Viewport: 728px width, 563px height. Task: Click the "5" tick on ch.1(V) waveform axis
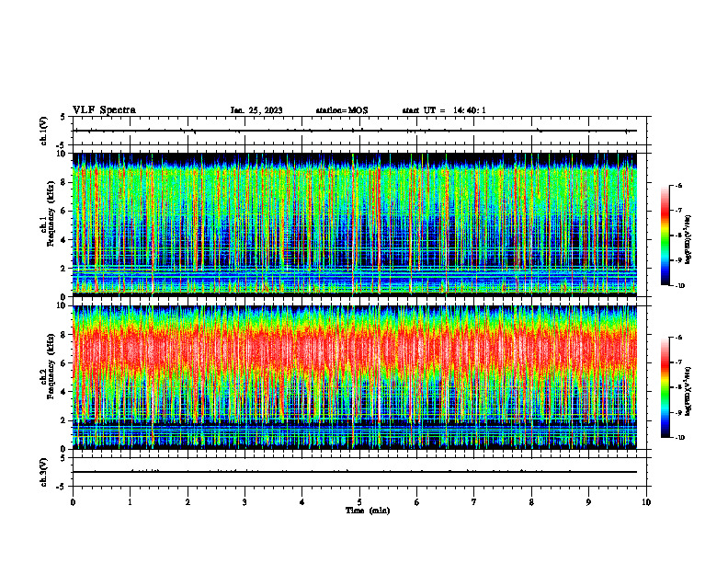(x=63, y=117)
